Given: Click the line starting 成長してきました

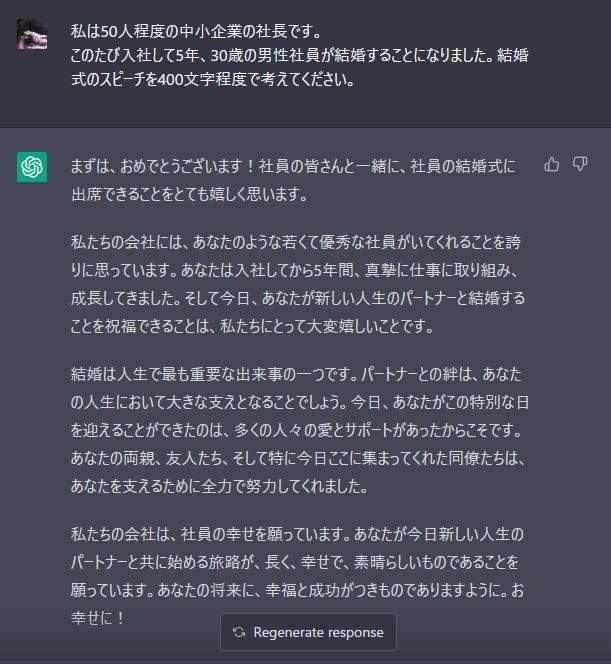Looking at the screenshot, I should pos(298,298).
